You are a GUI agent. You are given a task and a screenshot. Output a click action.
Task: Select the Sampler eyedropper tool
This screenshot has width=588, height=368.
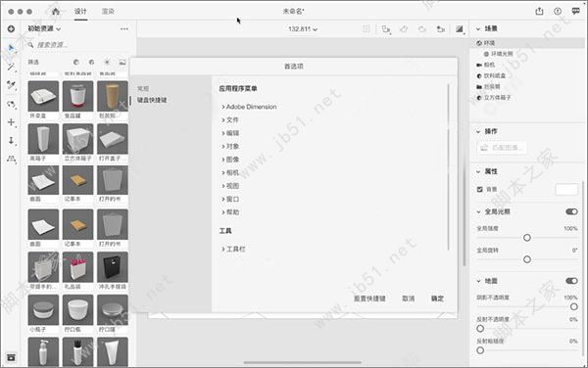[x=11, y=85]
